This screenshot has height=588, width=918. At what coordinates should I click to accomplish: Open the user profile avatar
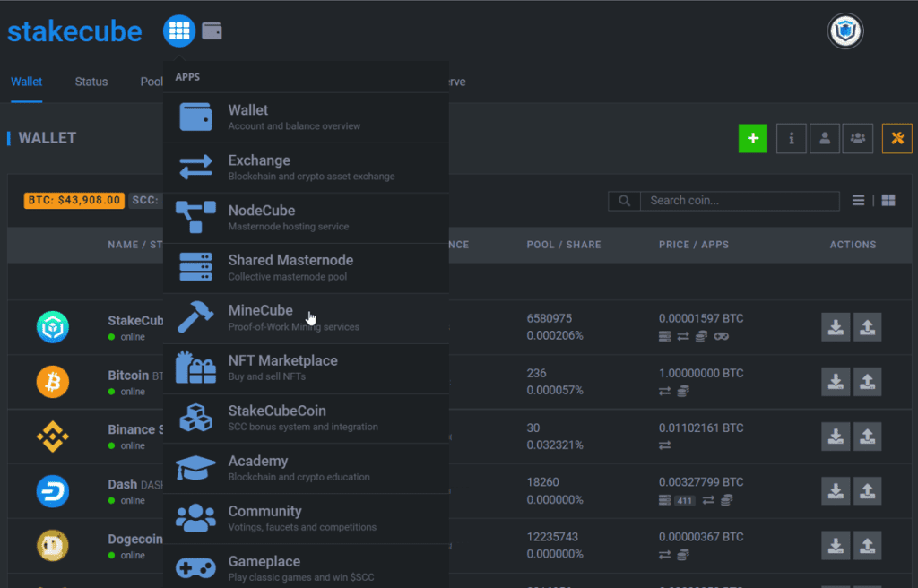(845, 31)
